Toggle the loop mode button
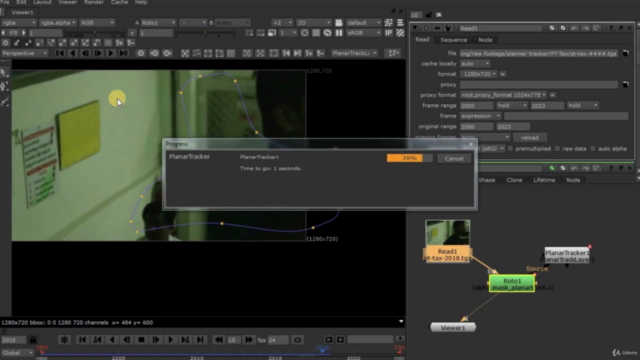 pyautogui.click(x=298, y=340)
